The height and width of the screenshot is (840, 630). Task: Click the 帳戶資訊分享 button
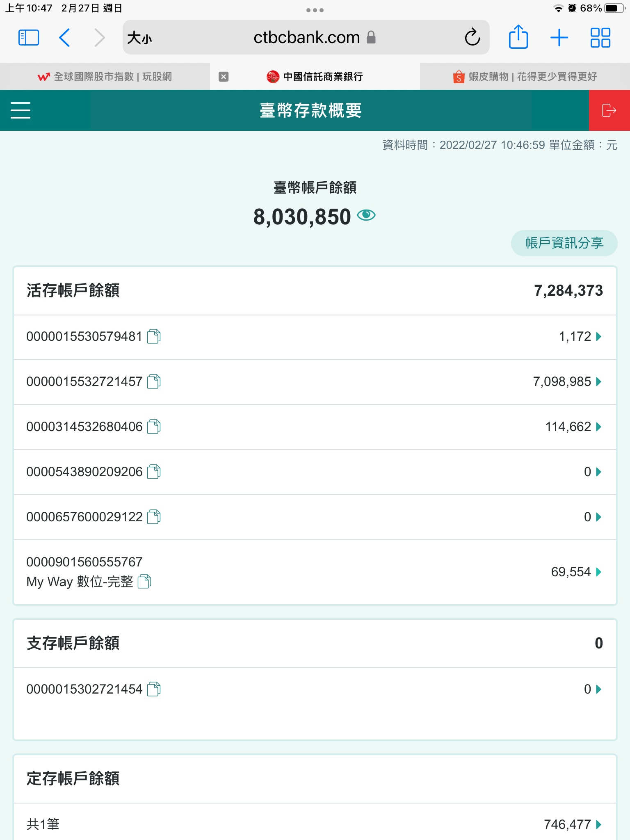(564, 243)
